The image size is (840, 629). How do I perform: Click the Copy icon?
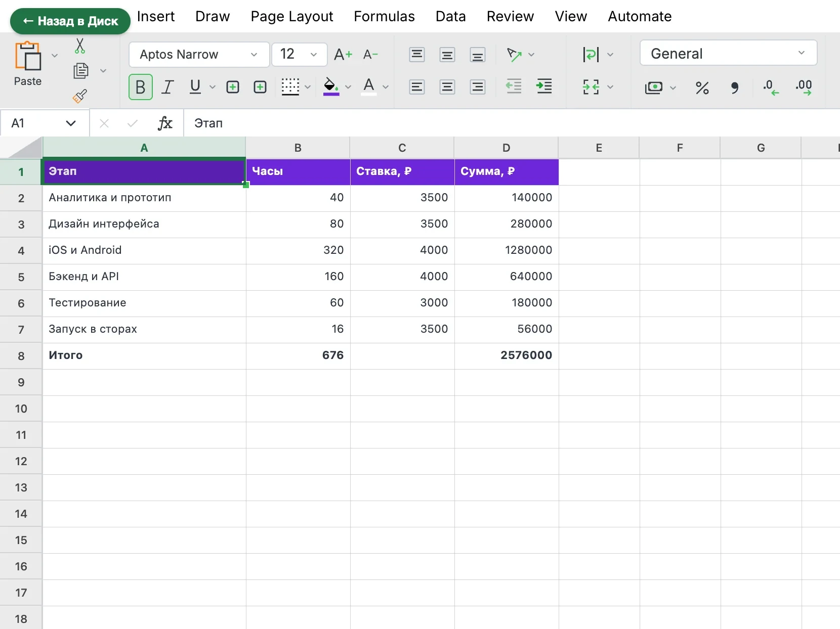(x=80, y=70)
